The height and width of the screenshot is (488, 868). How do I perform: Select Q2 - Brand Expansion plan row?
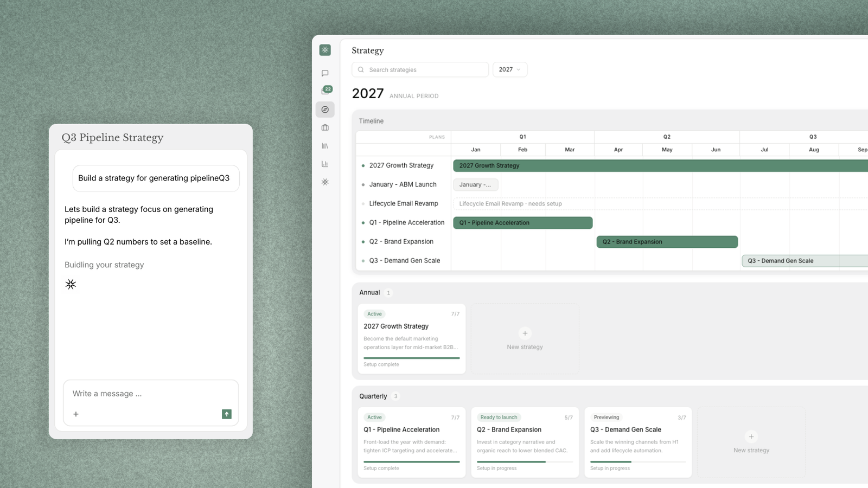[403, 241]
